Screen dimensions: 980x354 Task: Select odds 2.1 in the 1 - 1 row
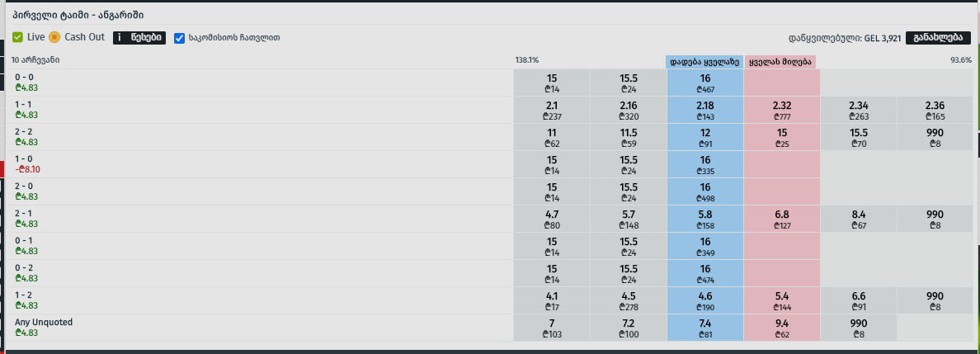coord(552,110)
